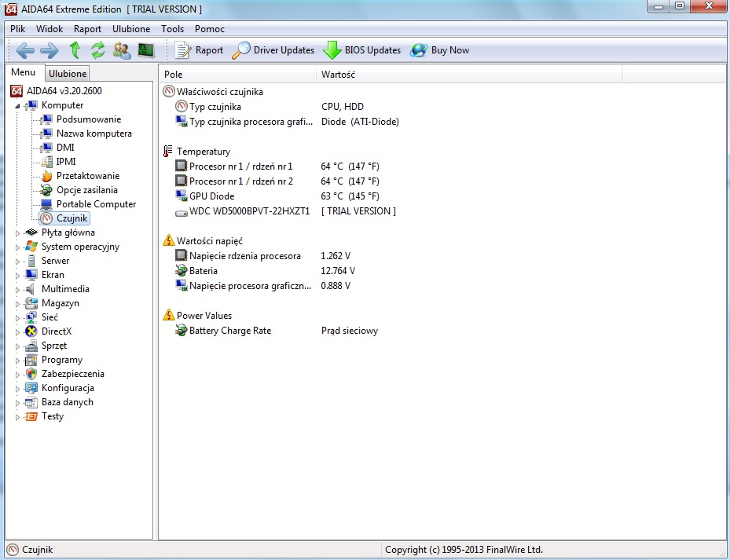Go up one level with green arrow
The width and height of the screenshot is (730, 560).
click(75, 50)
